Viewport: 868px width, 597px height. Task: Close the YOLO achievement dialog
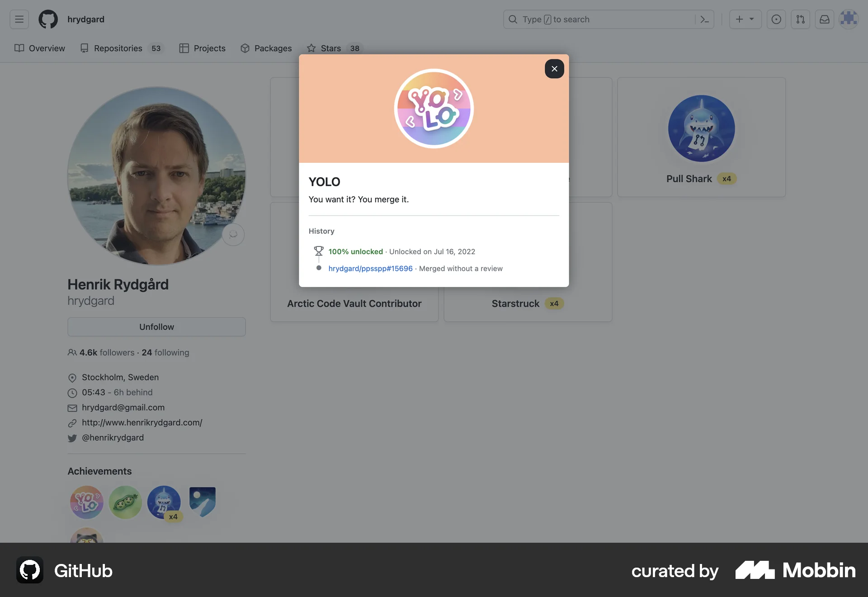(x=554, y=69)
